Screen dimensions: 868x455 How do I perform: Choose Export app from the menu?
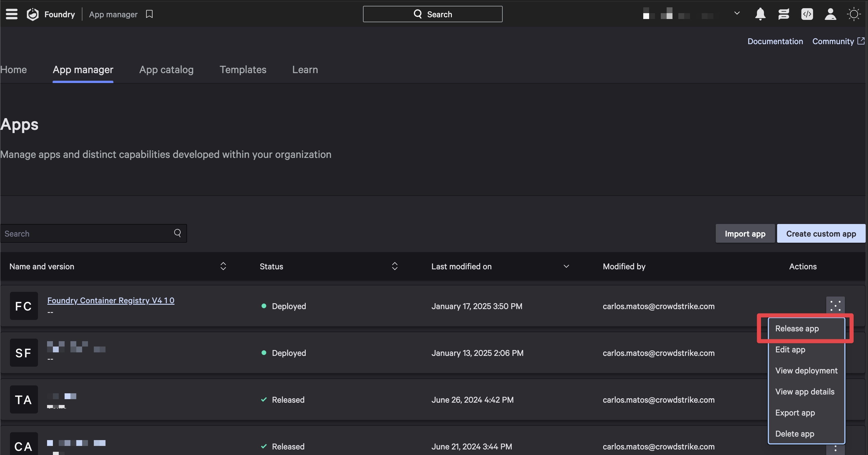pyautogui.click(x=806, y=413)
